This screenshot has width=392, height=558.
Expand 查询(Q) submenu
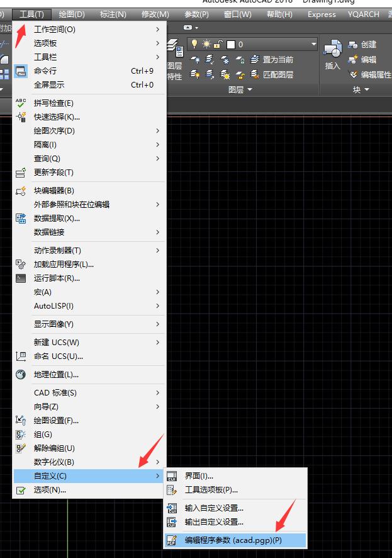[x=90, y=158]
